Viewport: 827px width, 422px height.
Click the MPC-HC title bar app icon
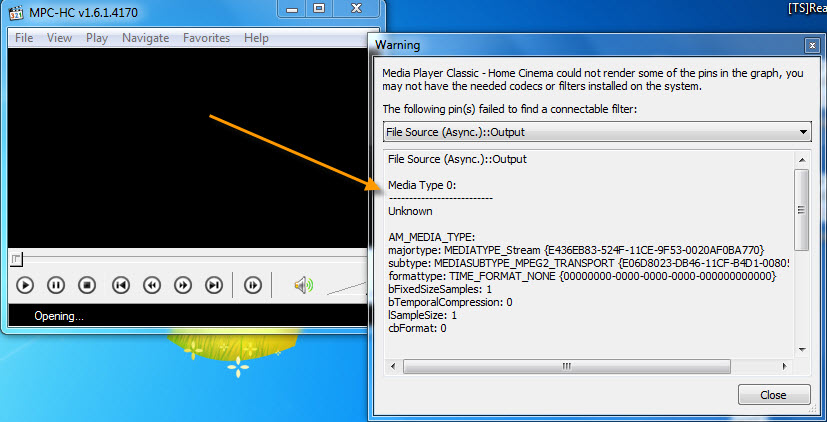pyautogui.click(x=16, y=12)
